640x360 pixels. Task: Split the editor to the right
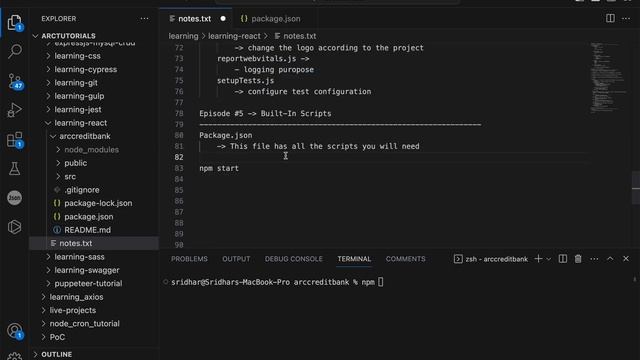(610, 18)
